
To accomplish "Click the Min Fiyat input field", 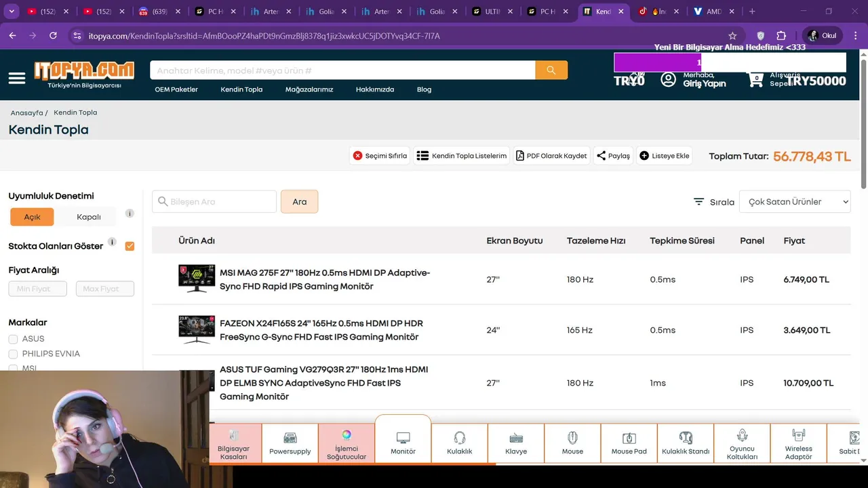I will [x=37, y=289].
